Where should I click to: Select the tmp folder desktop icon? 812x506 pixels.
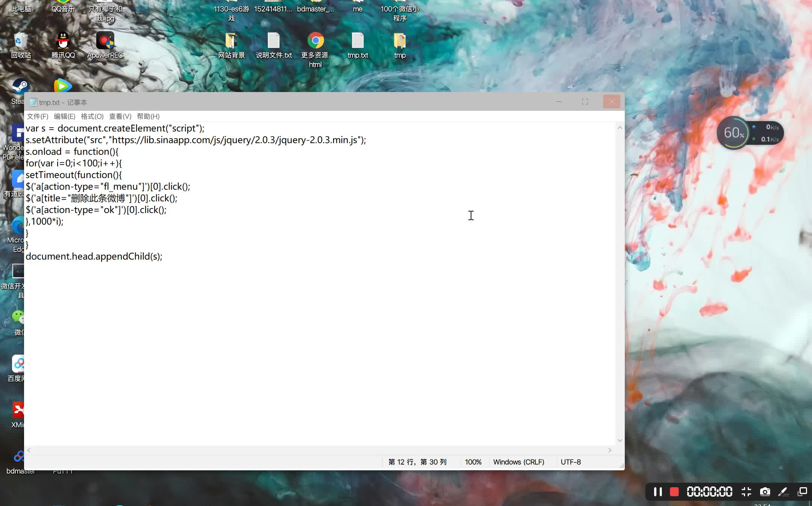[400, 46]
